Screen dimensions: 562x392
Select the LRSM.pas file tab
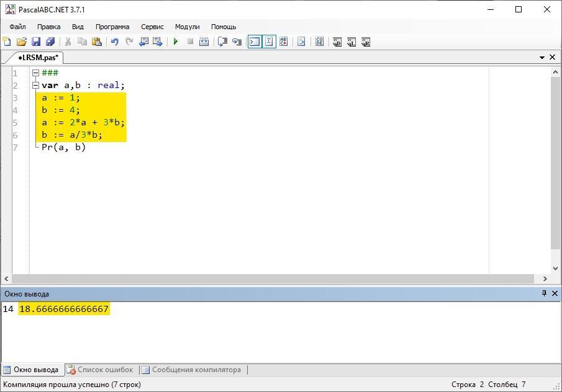(39, 58)
